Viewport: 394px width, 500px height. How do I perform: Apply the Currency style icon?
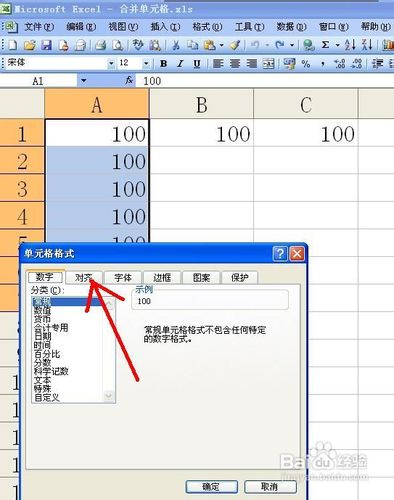(x=289, y=63)
